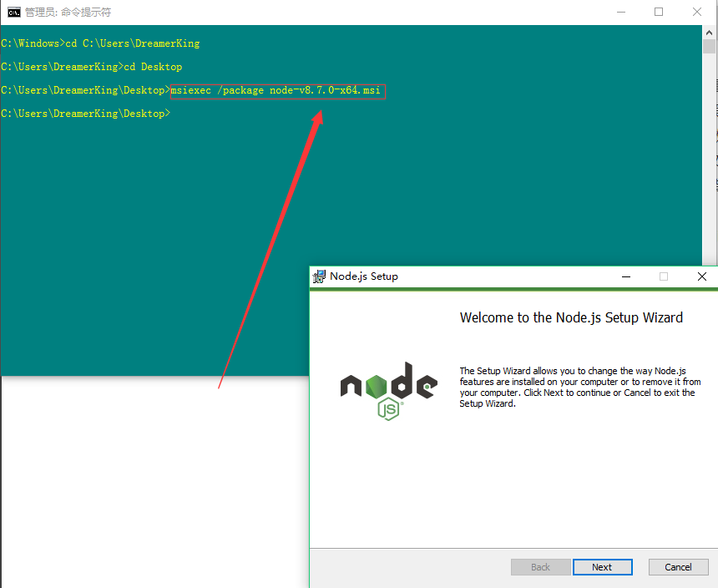This screenshot has height=588, width=718.
Task: Close the command prompt window
Action: click(697, 12)
